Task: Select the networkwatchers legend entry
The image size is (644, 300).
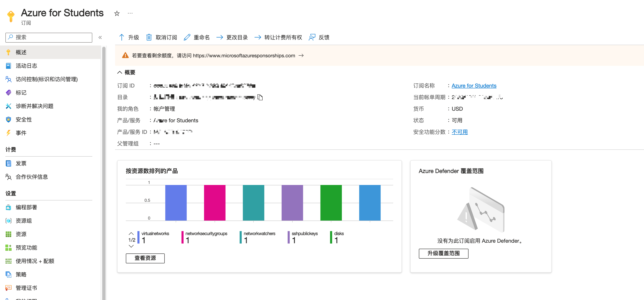Action: click(257, 237)
